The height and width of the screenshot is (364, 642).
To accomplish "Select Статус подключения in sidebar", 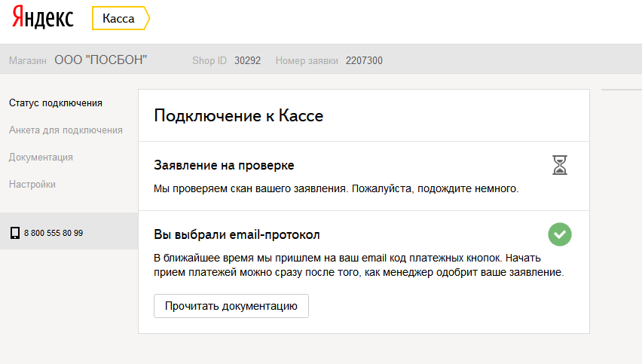I will point(56,103).
